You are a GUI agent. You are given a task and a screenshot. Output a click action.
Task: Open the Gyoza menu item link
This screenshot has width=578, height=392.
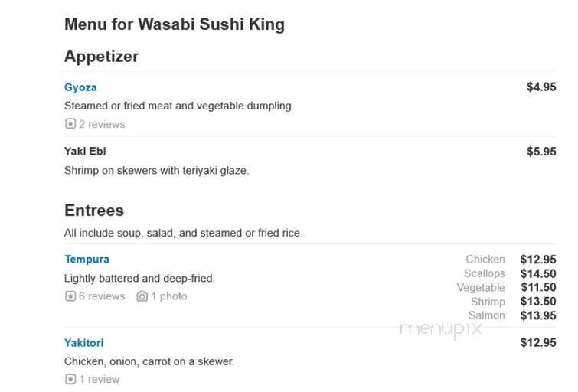(x=80, y=87)
